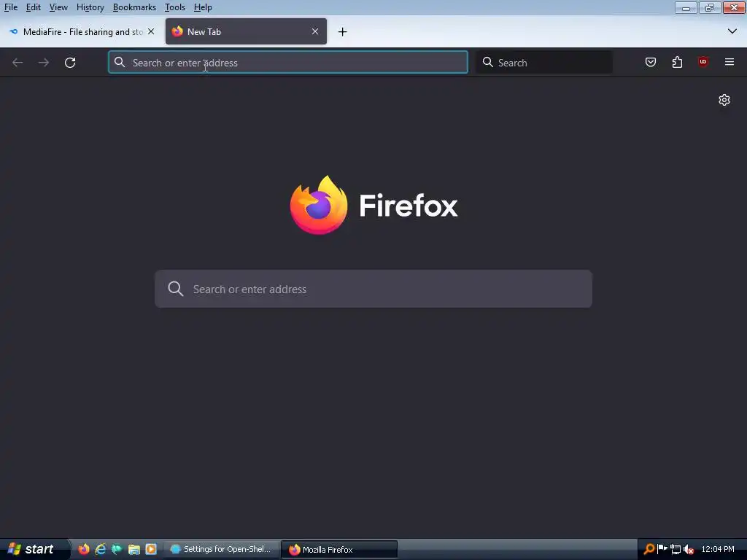Open the History menu
The width and height of the screenshot is (747, 560).
coord(90,7)
